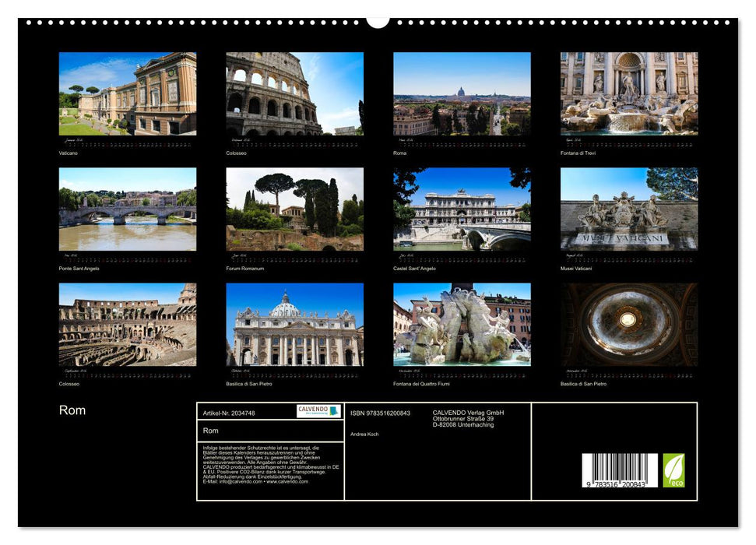Open the Roma skyline panorama thumbnail
The image size is (756, 545).
462,94
